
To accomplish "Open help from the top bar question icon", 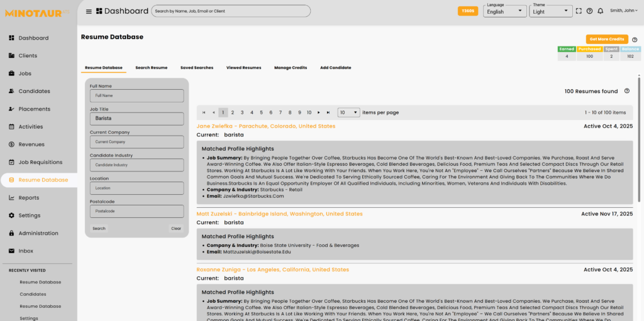I will (589, 11).
